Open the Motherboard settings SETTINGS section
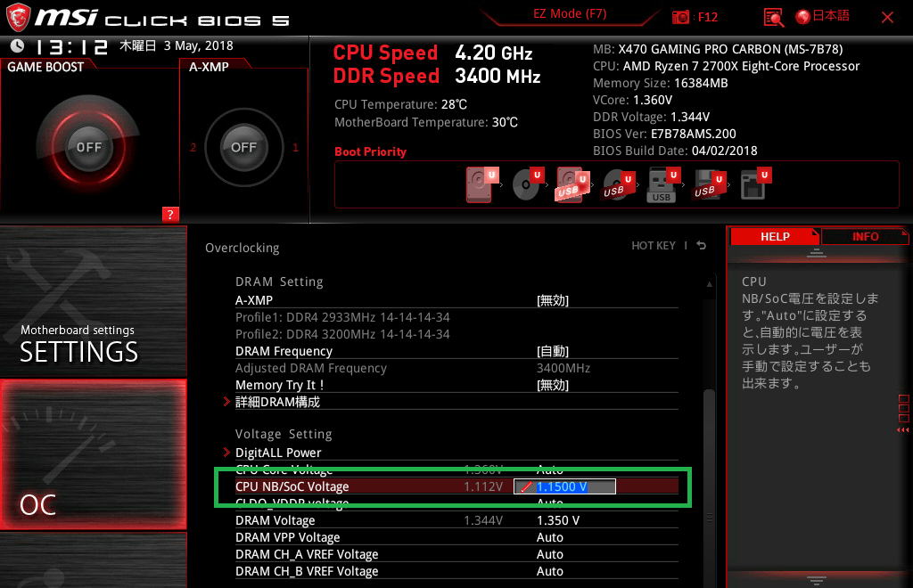 [93, 301]
